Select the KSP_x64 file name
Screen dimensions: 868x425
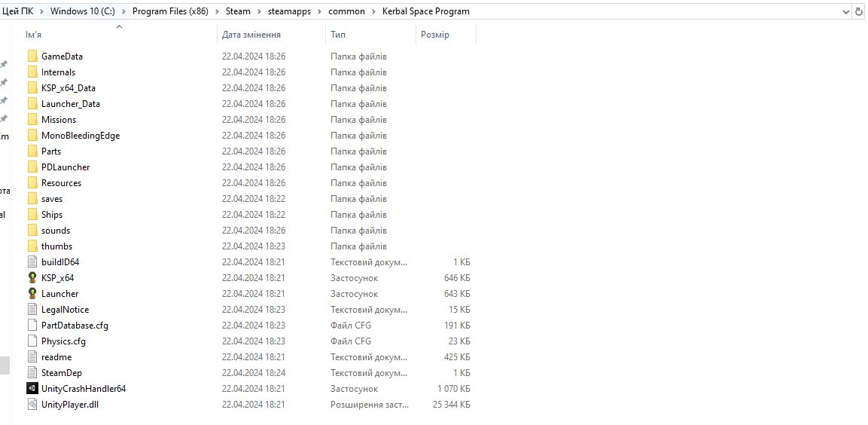click(x=57, y=277)
